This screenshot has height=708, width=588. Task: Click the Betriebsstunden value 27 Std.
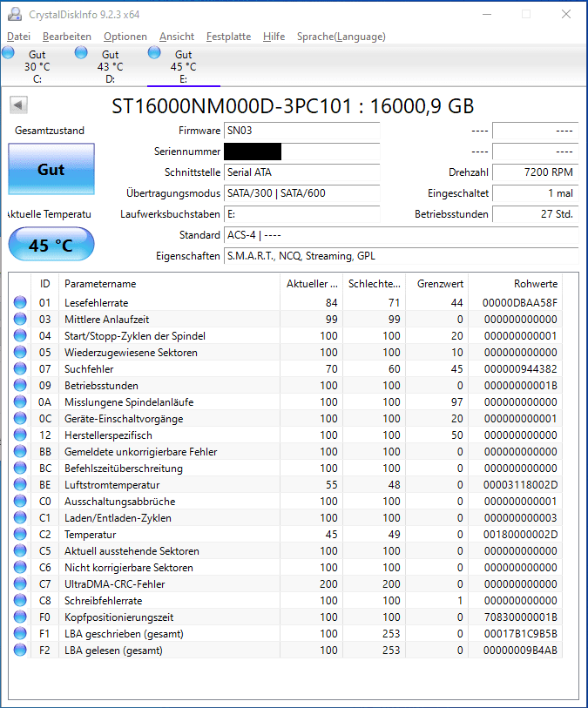click(x=535, y=214)
